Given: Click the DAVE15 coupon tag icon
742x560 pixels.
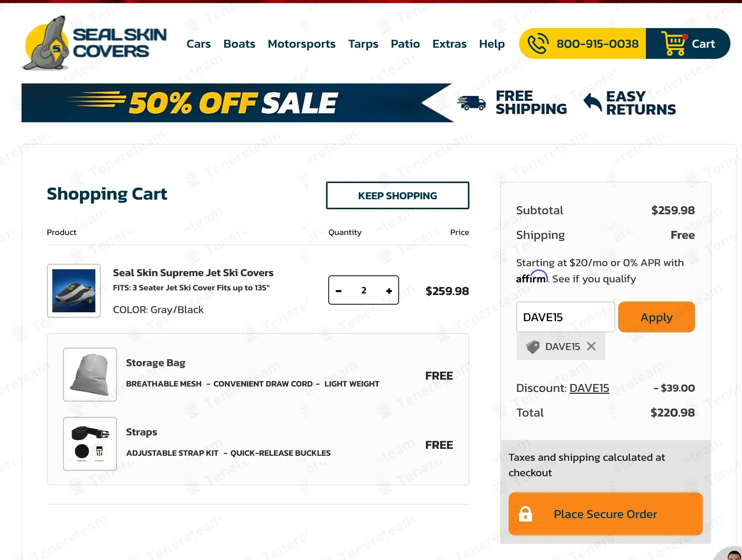Looking at the screenshot, I should pyautogui.click(x=533, y=347).
